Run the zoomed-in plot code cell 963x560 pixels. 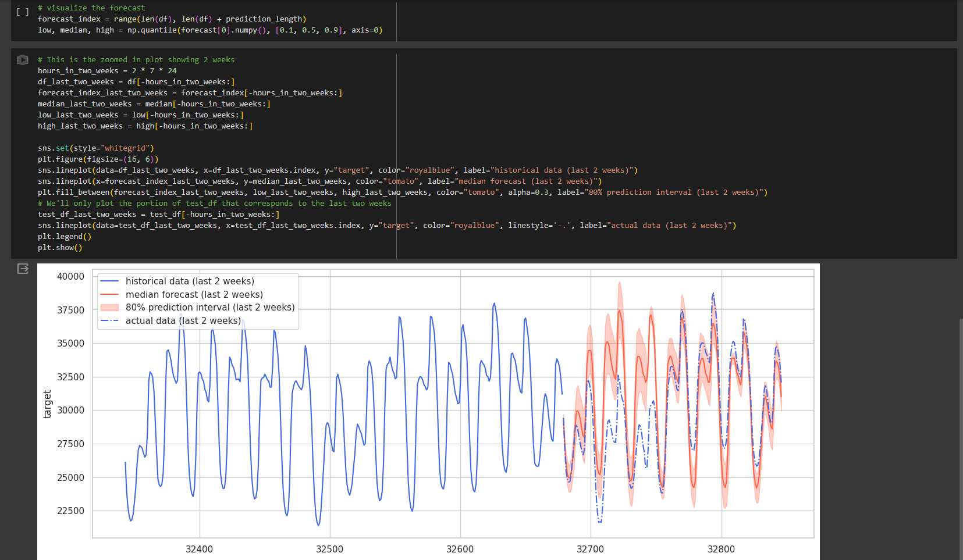click(x=23, y=59)
